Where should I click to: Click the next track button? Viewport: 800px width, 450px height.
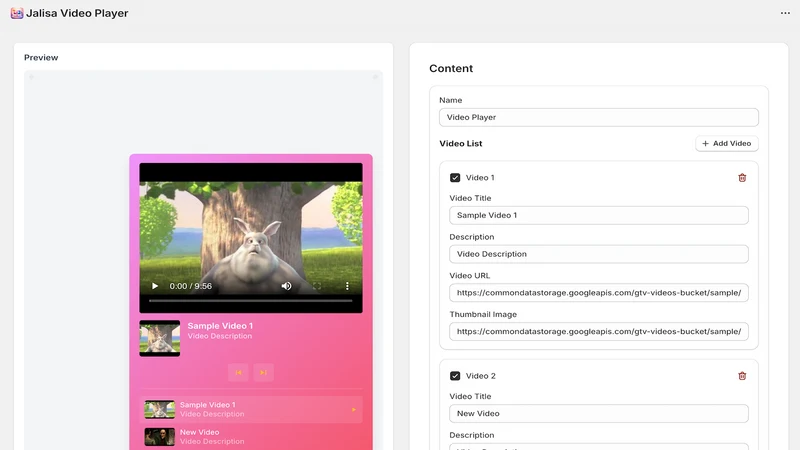(x=263, y=372)
